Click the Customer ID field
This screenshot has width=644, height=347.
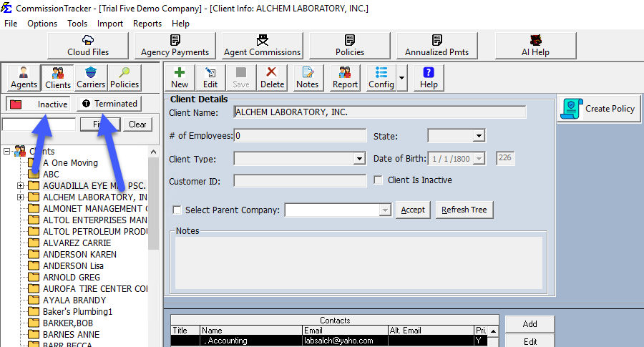300,181
